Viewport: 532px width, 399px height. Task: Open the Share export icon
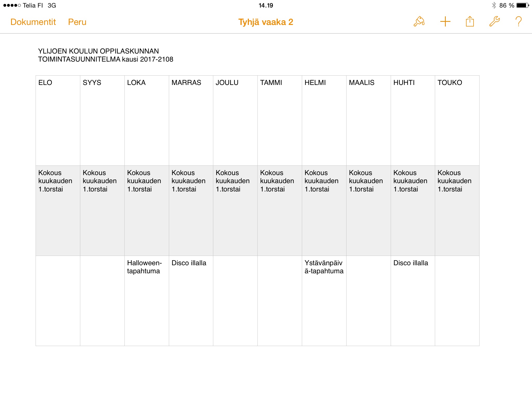(470, 22)
